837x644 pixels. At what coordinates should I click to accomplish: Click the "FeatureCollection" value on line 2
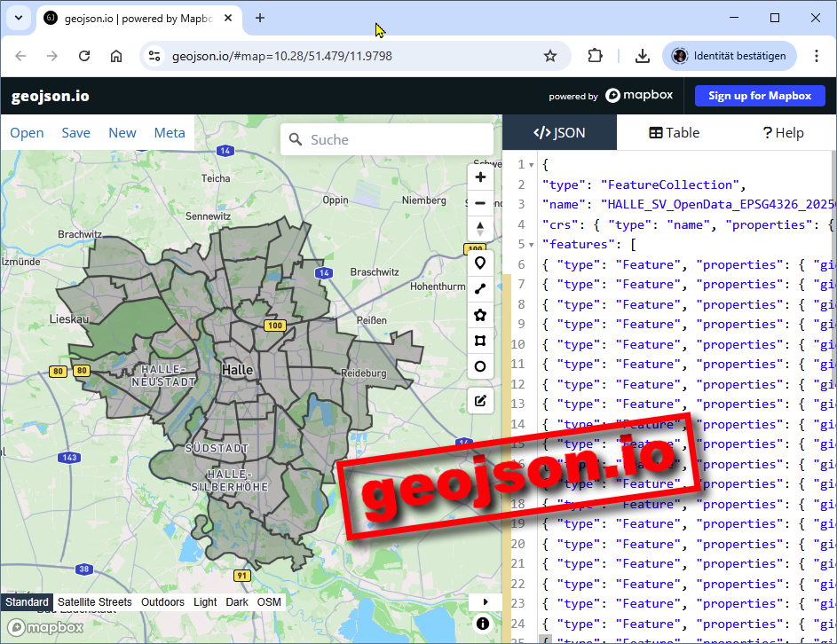click(x=669, y=185)
